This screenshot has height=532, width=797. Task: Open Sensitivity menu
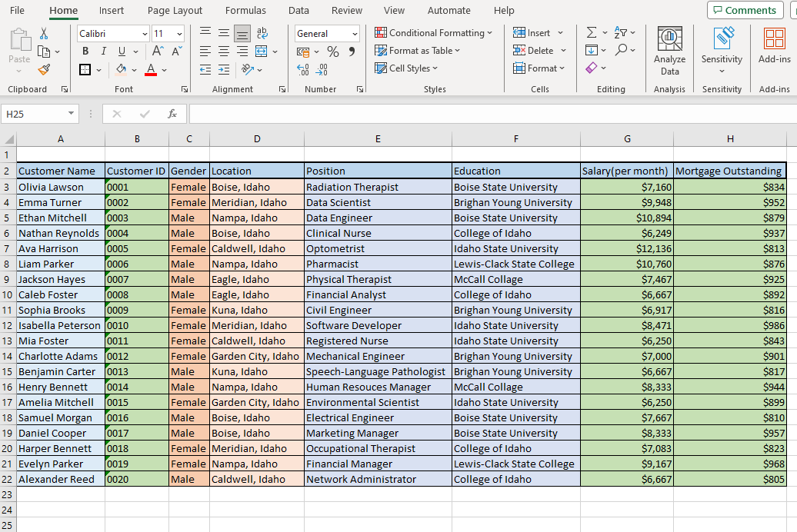722,51
